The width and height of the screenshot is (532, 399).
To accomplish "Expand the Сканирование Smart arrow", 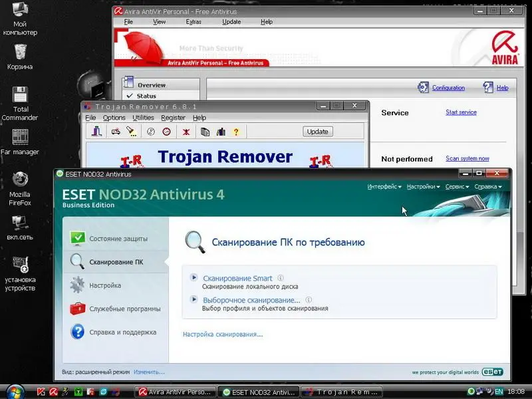I will [x=194, y=277].
